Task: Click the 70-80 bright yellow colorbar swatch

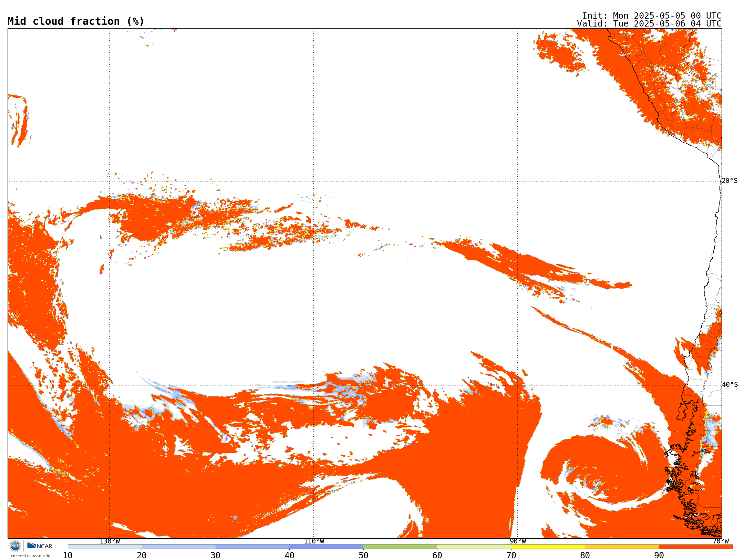Action: (548, 547)
